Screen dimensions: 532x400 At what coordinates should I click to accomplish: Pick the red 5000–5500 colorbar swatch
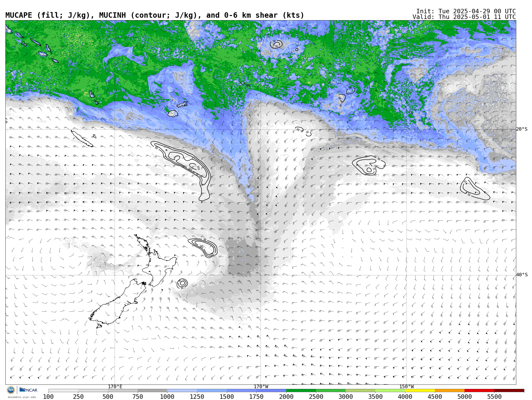click(x=479, y=391)
